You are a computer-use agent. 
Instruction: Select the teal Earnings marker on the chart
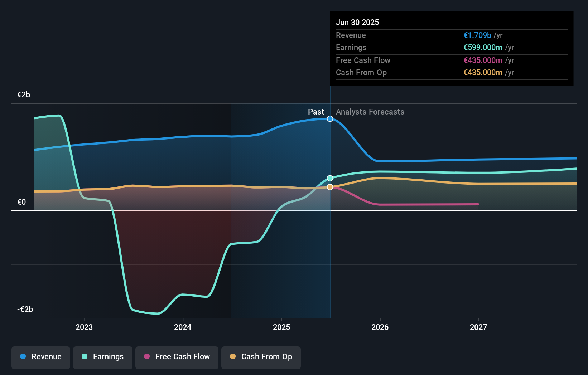[x=330, y=178]
